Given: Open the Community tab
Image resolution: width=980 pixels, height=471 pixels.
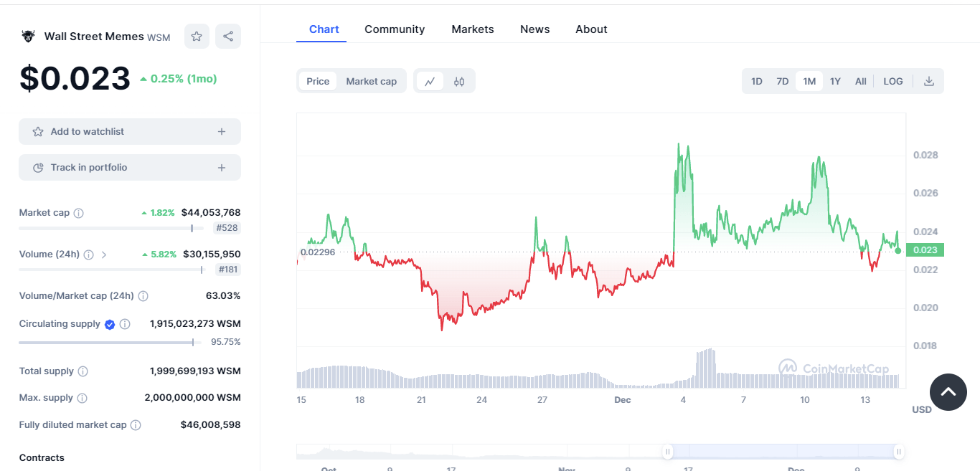Looking at the screenshot, I should pyautogui.click(x=395, y=29).
